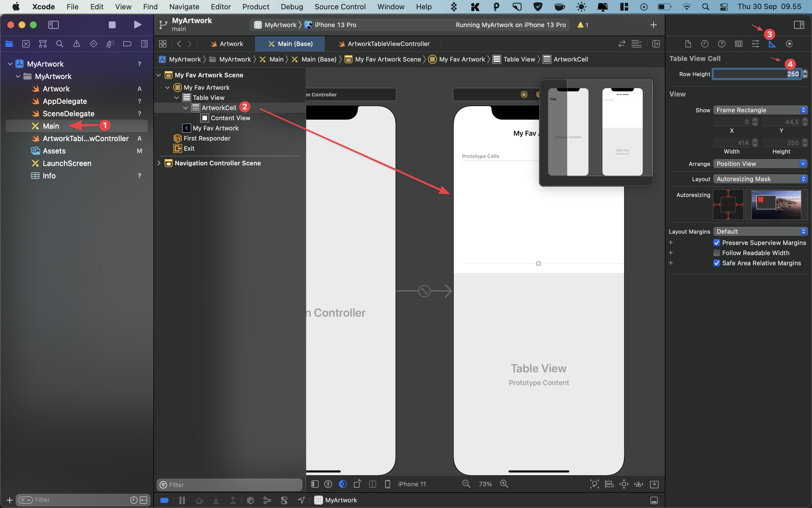Collapse the ArtworkCell outline item

coord(186,108)
